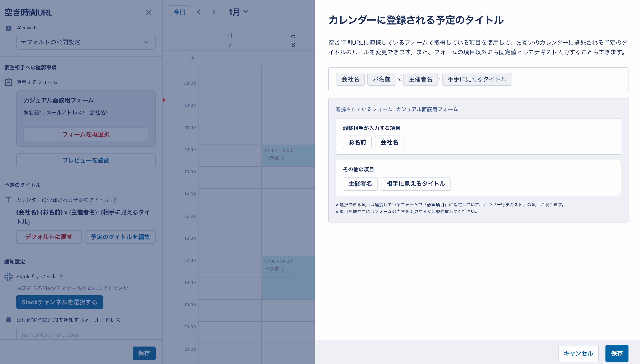The width and height of the screenshot is (640, 364).
Task: Open the 17:00 - 19:00 予定あり event
Action: click(x=288, y=277)
